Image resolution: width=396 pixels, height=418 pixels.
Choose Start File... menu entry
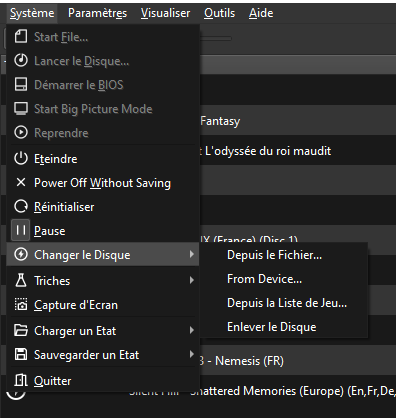pyautogui.click(x=103, y=37)
